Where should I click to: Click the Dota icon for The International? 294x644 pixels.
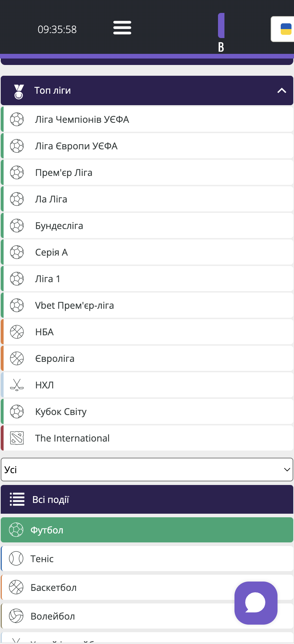[17, 438]
